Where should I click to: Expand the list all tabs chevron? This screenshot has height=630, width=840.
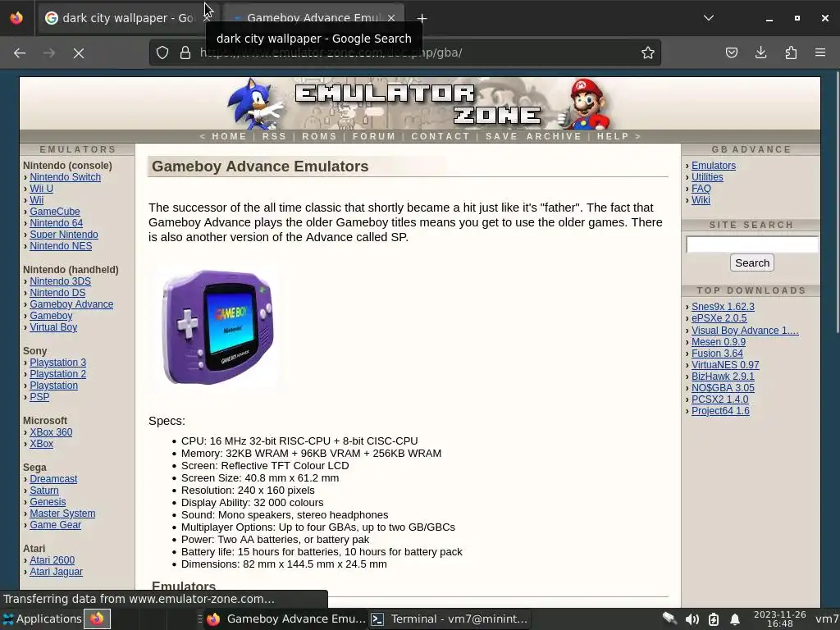(708, 18)
